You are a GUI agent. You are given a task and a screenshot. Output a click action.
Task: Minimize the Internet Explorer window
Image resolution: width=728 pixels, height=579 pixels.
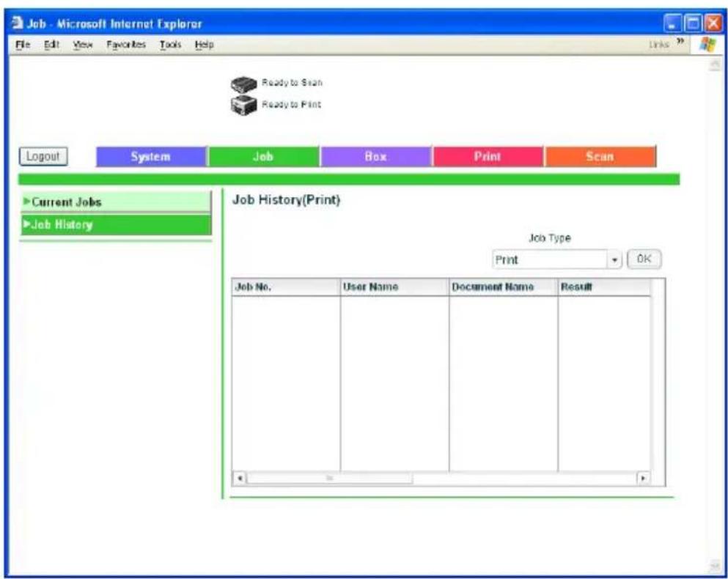click(672, 23)
